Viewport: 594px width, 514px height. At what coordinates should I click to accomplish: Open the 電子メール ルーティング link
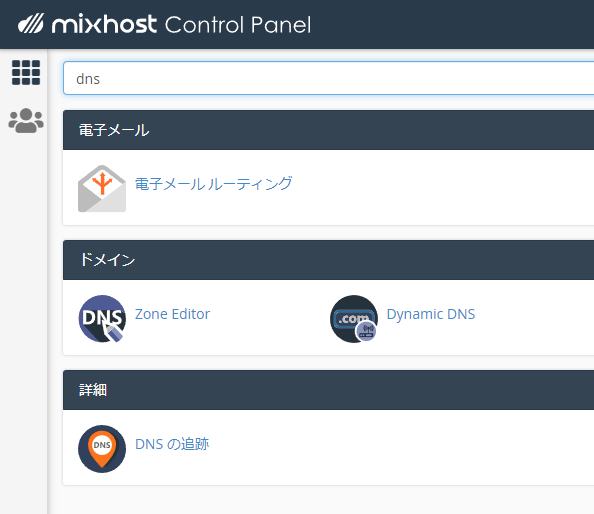coord(214,184)
